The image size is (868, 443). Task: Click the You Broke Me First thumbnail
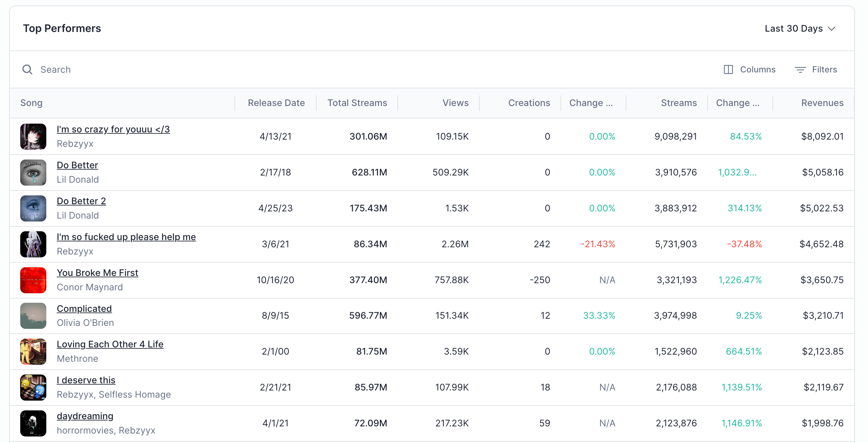coord(33,280)
